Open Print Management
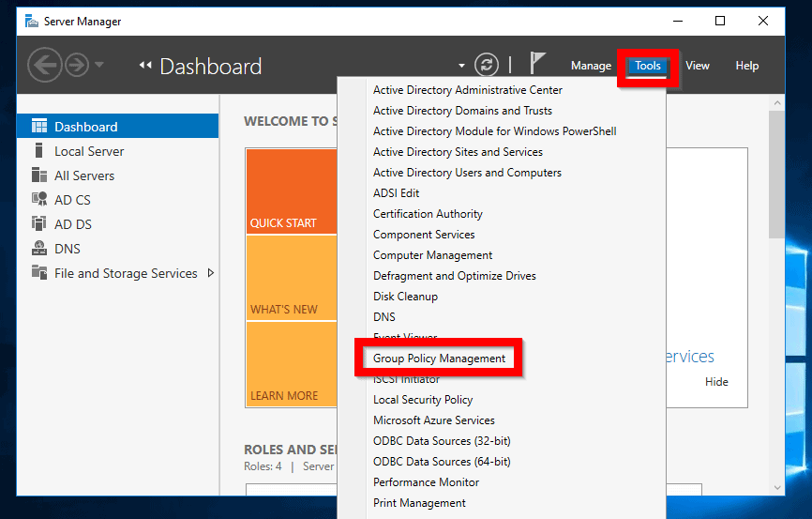The width and height of the screenshot is (812, 519). click(419, 503)
